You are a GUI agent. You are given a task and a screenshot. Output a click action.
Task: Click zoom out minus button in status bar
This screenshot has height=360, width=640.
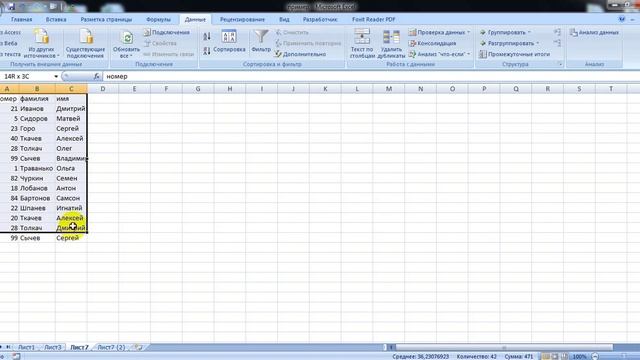[595, 356]
